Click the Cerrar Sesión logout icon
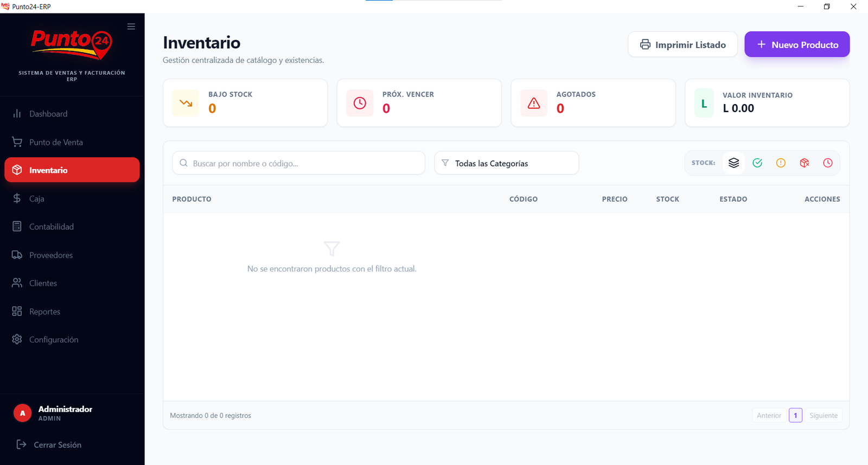 point(21,444)
